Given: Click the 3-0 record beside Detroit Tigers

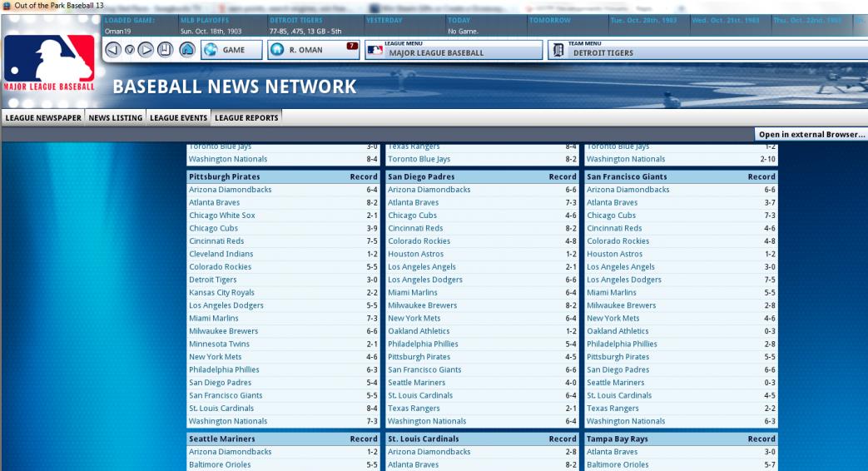Looking at the screenshot, I should pyautogui.click(x=372, y=280).
